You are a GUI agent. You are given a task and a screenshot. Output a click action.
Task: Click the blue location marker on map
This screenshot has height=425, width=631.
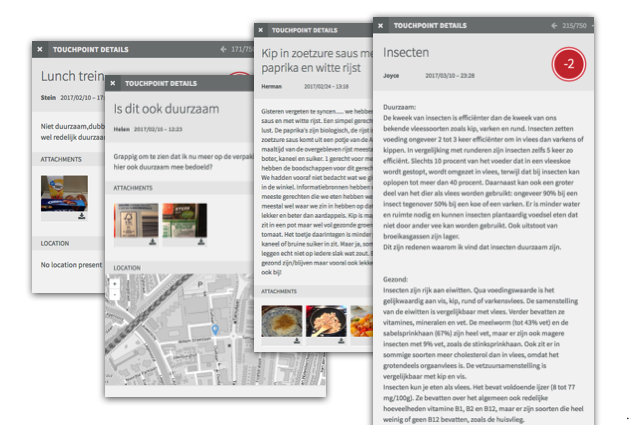point(215,328)
